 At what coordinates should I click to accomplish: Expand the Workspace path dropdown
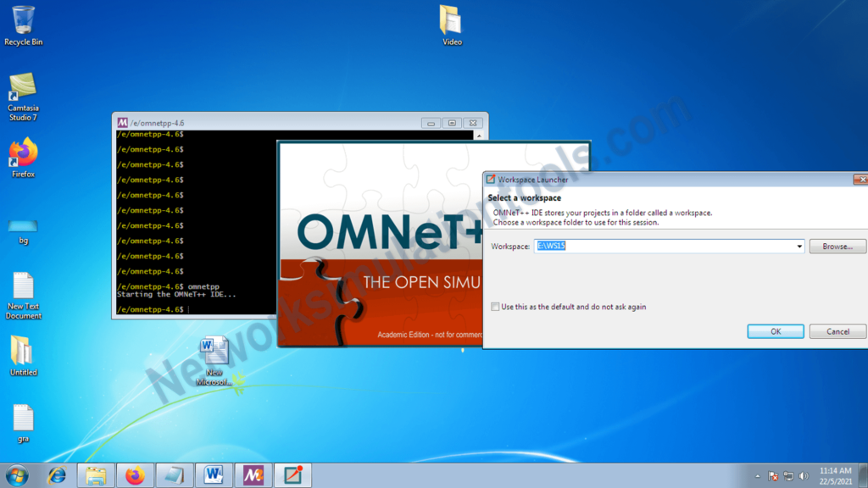[799, 246]
